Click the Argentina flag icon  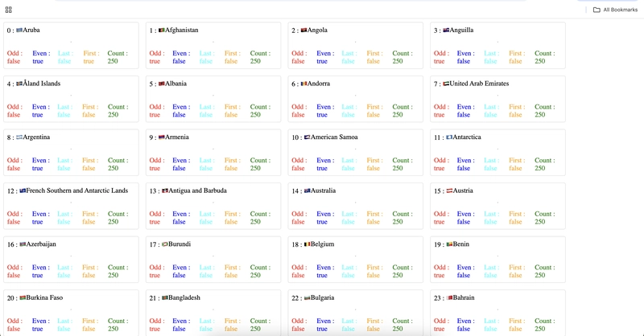pyautogui.click(x=19, y=137)
